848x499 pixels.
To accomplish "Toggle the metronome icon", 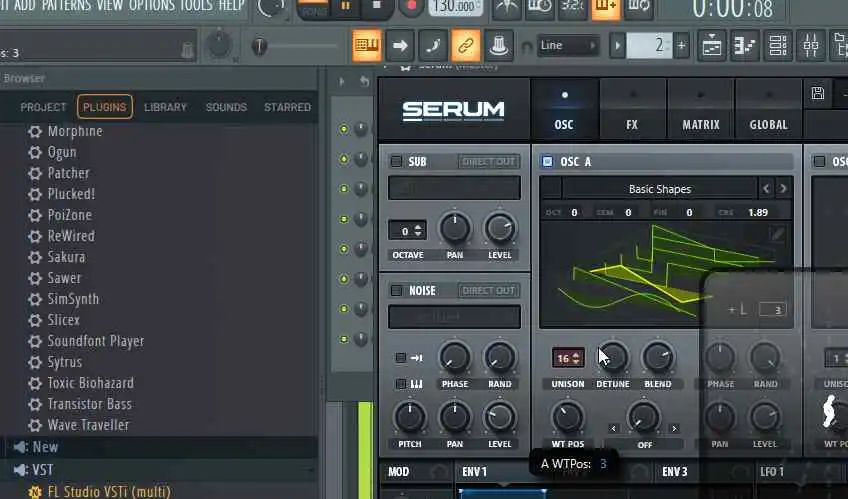I will tap(506, 8).
